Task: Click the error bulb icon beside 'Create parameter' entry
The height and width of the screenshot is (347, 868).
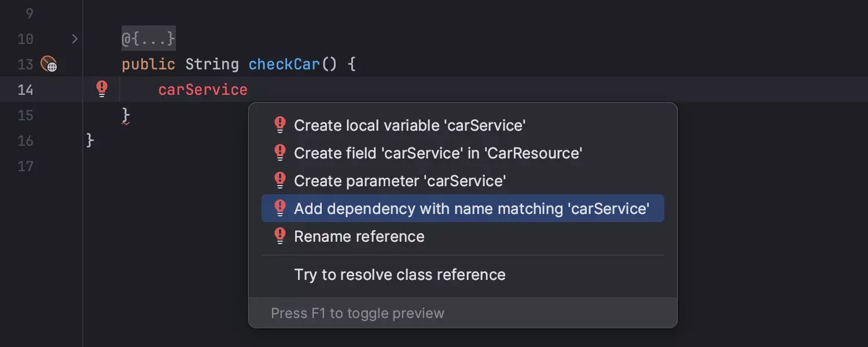Action: pos(280,180)
